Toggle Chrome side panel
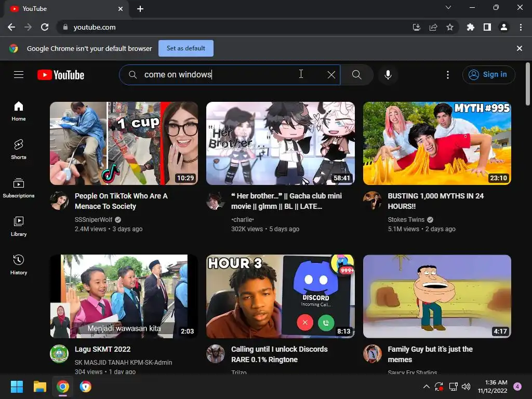 point(487,27)
